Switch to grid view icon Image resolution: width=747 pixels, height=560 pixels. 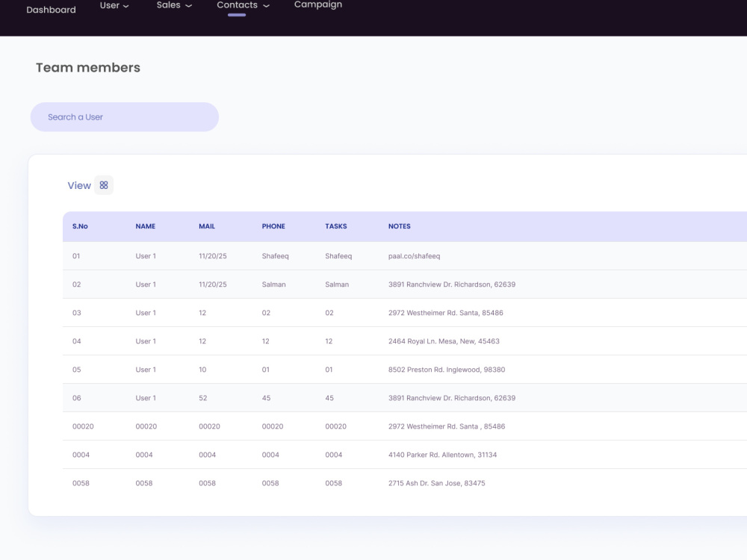point(103,185)
